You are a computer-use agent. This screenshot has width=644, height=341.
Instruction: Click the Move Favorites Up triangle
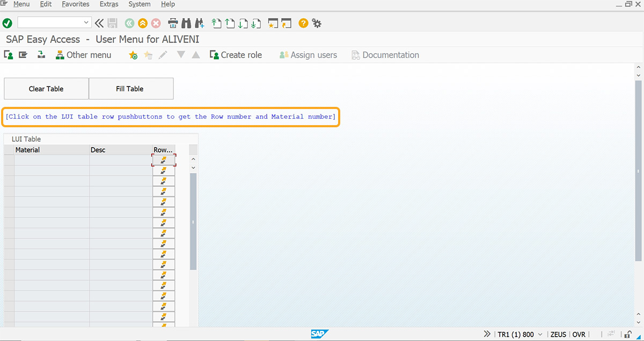196,55
